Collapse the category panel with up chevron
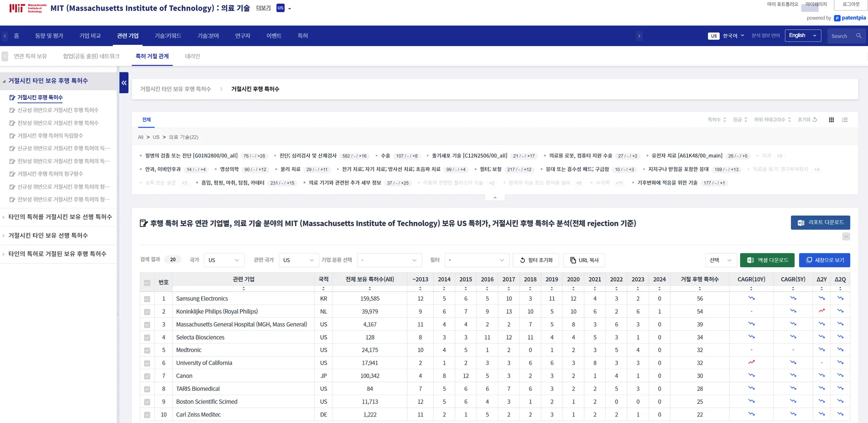Screen dimensions: 868x423 tap(495, 198)
